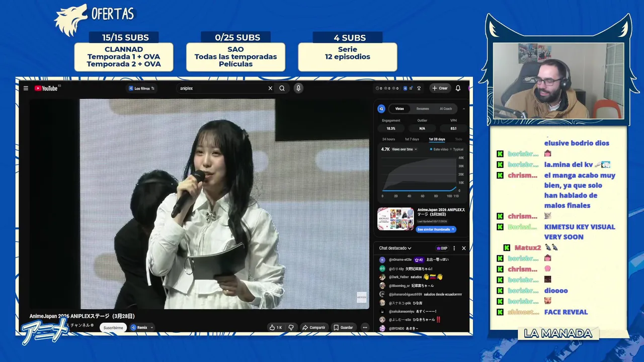Click @Dark_Yeiber chat message
Image resolution: width=644 pixels, height=362 pixels.
pos(412,277)
